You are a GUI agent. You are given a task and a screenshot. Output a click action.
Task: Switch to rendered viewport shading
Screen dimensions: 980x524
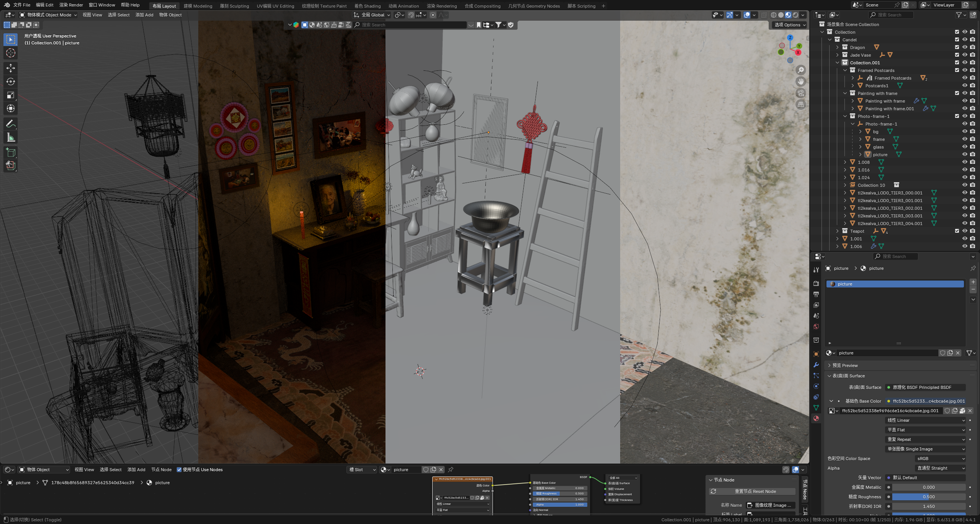tap(795, 15)
